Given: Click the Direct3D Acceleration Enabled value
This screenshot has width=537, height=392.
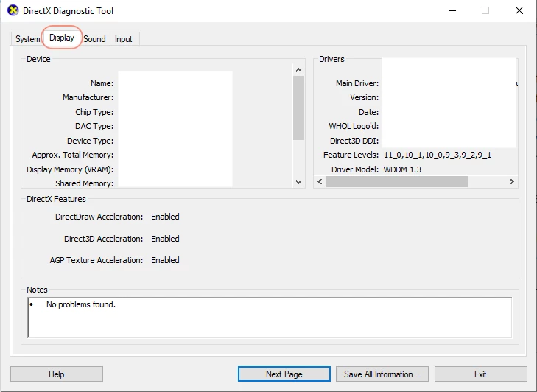Looking at the screenshot, I should coord(165,239).
